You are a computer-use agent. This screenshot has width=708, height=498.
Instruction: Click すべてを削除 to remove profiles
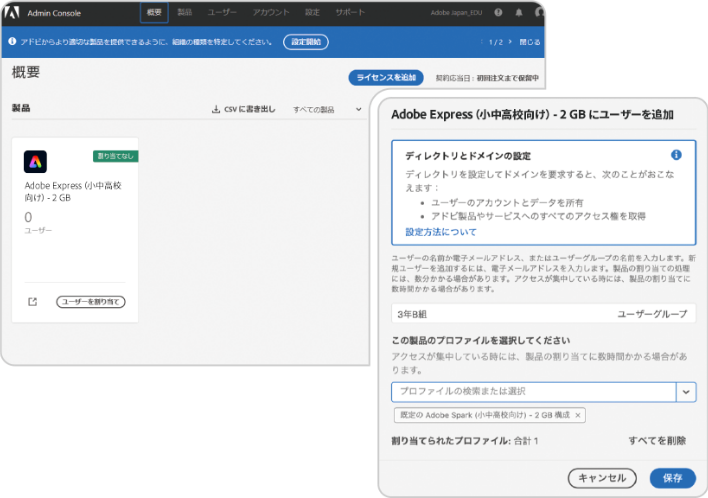(x=657, y=441)
